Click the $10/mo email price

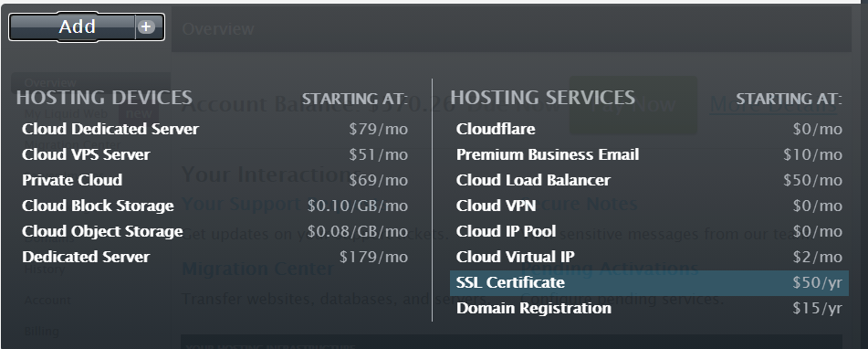812,154
